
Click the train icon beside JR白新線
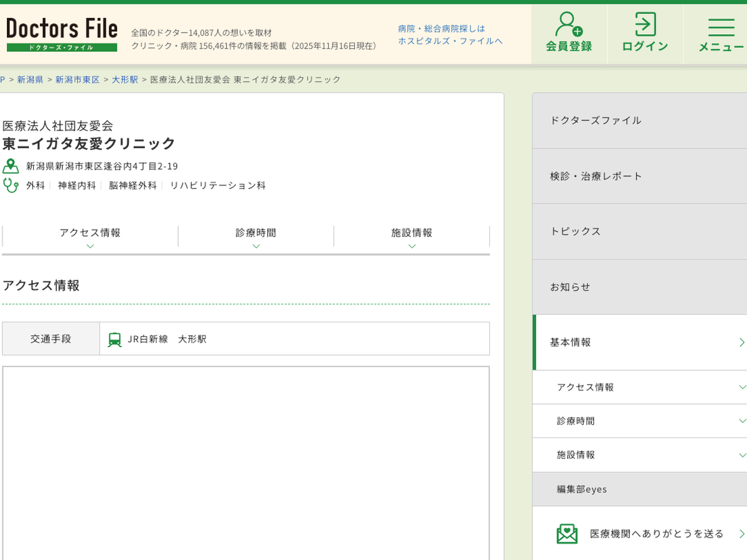tap(115, 339)
